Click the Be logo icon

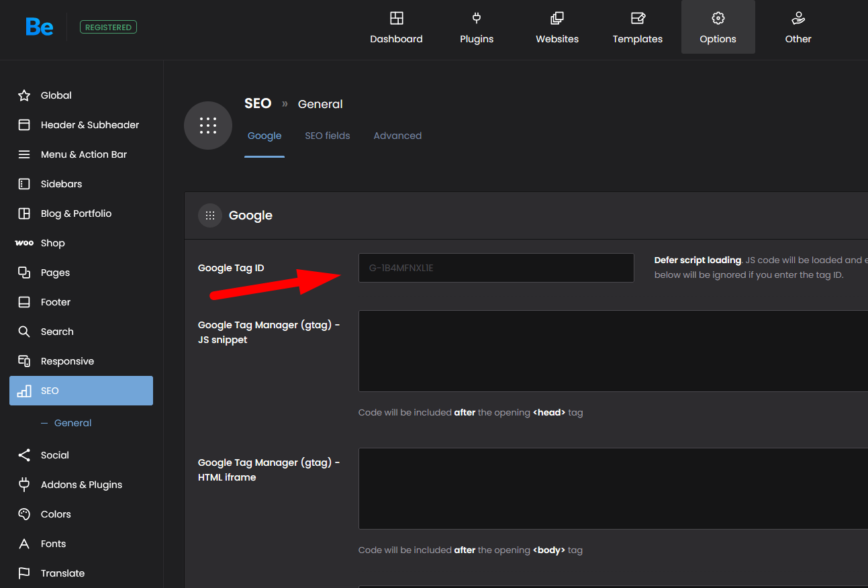click(39, 27)
